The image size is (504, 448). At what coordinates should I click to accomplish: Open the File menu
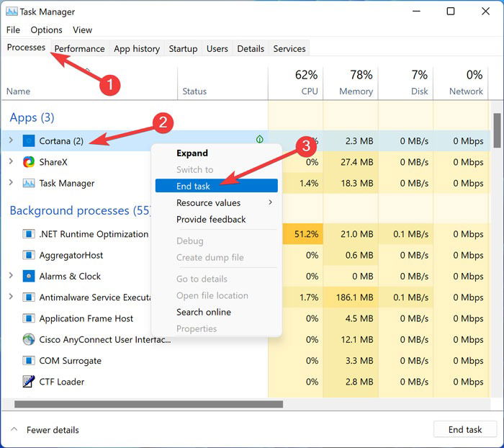coord(13,30)
